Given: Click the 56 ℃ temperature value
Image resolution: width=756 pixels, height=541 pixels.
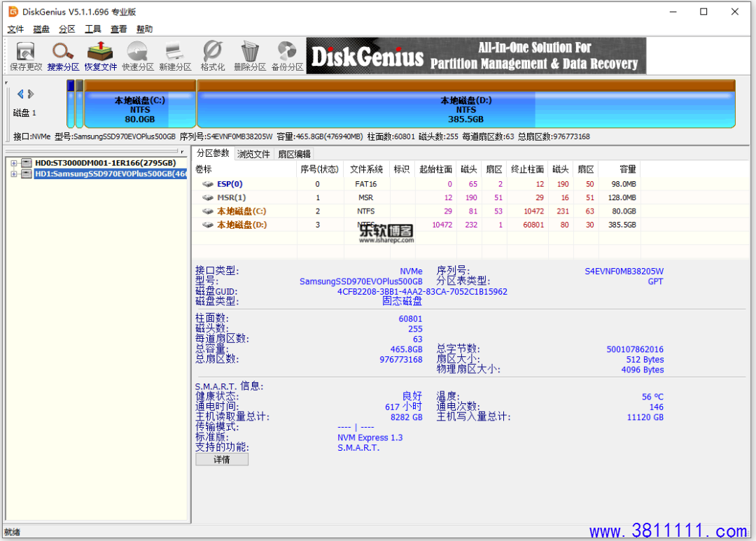Looking at the screenshot, I should coord(653,396).
